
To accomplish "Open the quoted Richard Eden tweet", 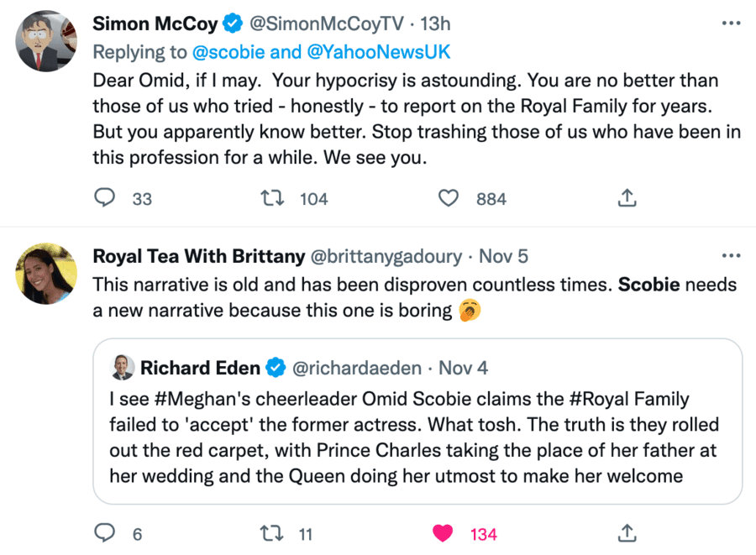I will tap(417, 449).
